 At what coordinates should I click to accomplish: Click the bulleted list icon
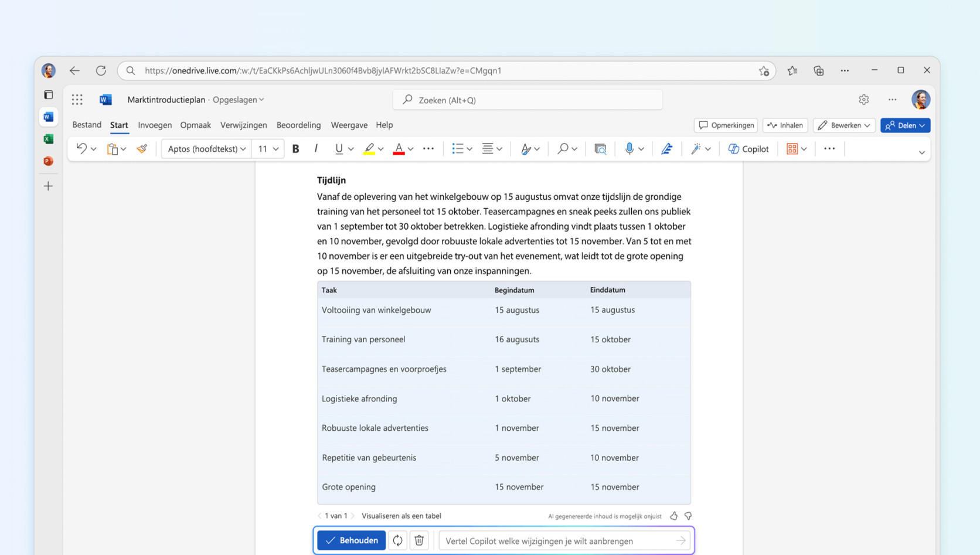(x=458, y=149)
